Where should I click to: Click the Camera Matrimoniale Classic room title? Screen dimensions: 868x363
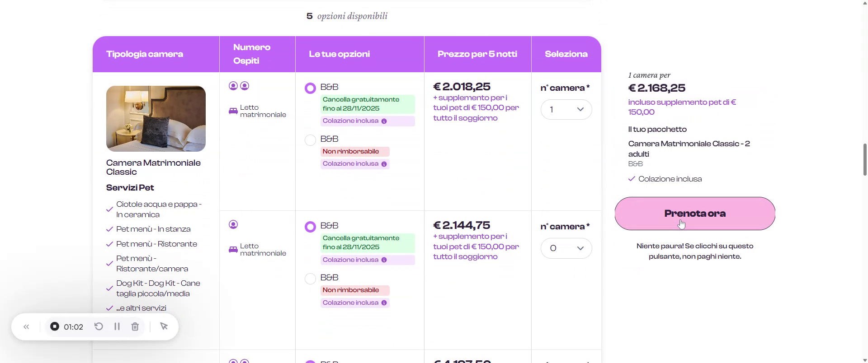click(x=153, y=168)
